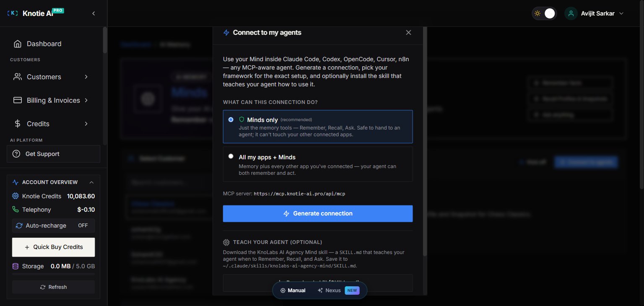Click the MCP server URL text
Screen dimensions: 644x306
pos(299,194)
